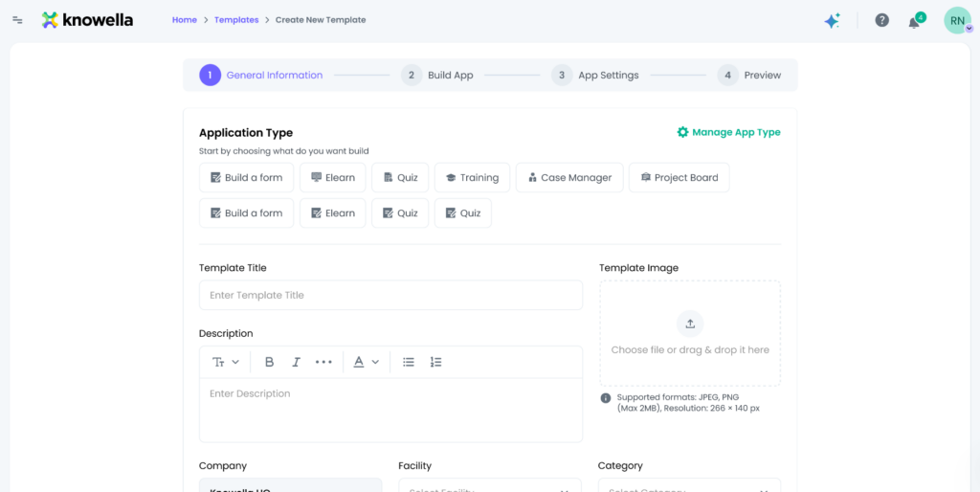Jump to Preview step
This screenshot has height=492, width=980.
(x=751, y=75)
